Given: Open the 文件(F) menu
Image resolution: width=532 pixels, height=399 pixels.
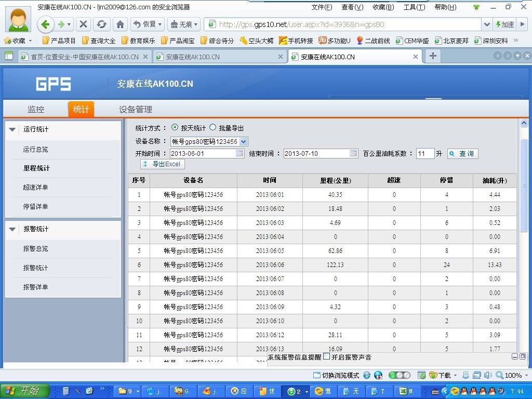Looking at the screenshot, I should click(x=322, y=7).
